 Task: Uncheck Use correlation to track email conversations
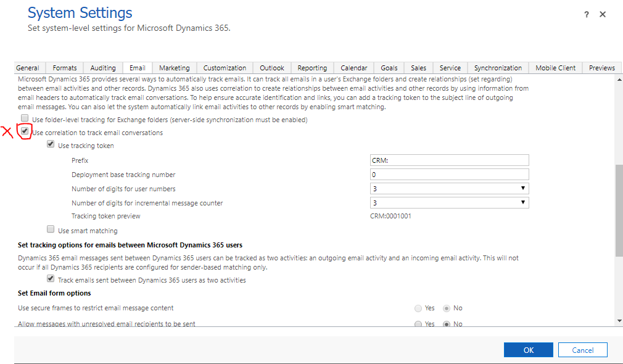click(x=25, y=131)
